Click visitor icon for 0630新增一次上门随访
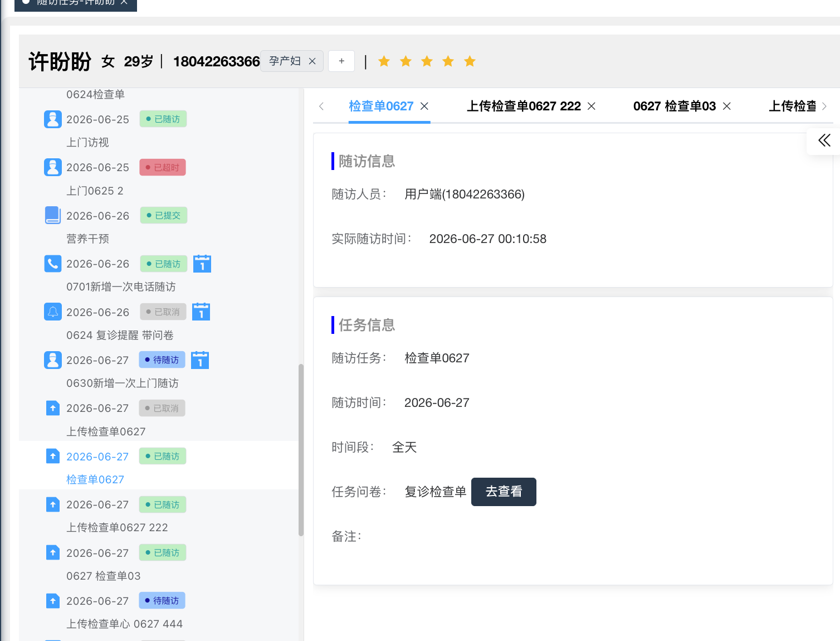This screenshot has width=840, height=641. [53, 360]
